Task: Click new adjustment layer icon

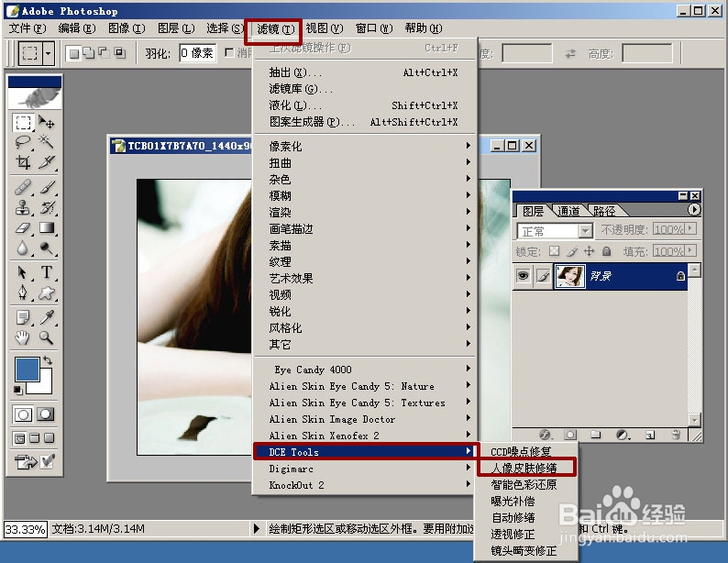Action: pyautogui.click(x=623, y=435)
